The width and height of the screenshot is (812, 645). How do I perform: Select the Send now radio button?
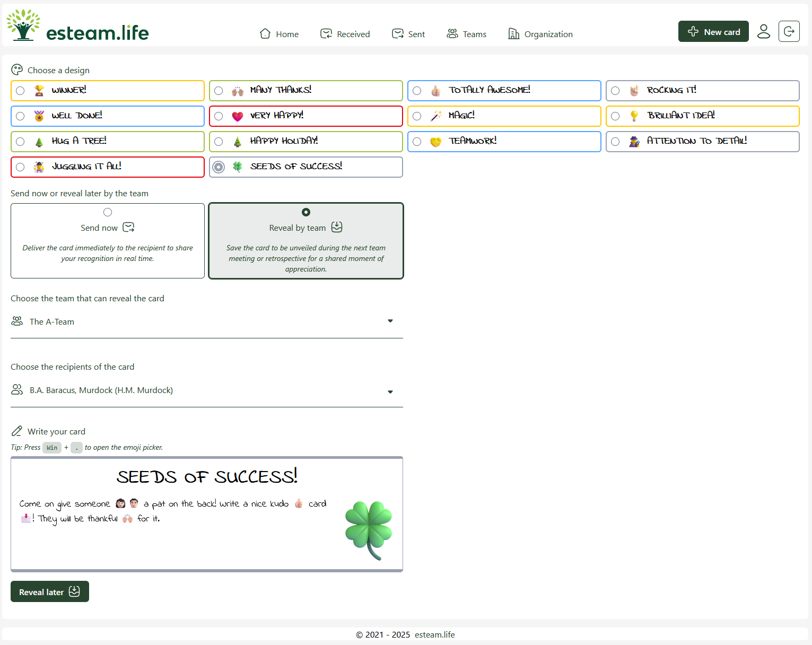107,212
